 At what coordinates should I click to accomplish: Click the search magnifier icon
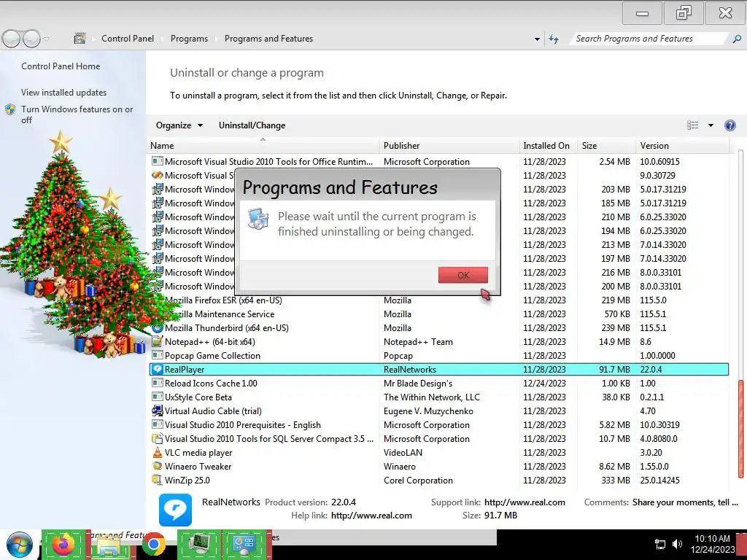pyautogui.click(x=737, y=39)
